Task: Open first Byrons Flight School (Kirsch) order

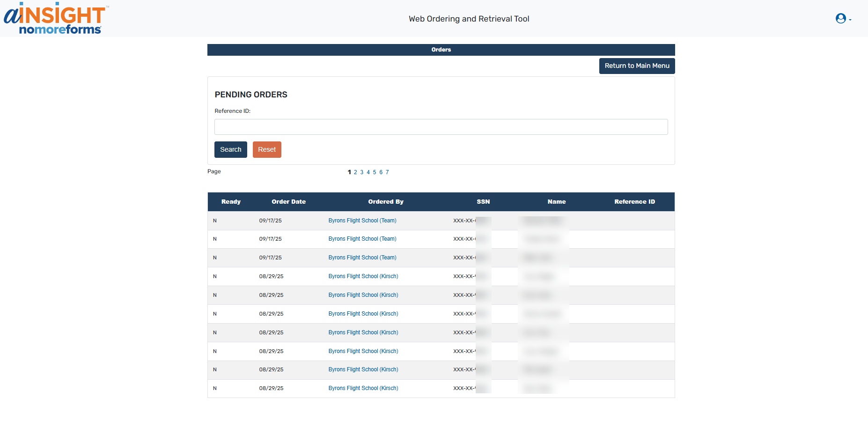Action: coord(363,276)
